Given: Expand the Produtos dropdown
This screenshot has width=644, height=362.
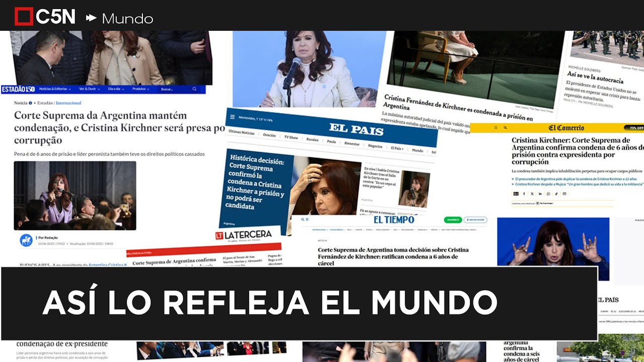Looking at the screenshot, I should pyautogui.click(x=141, y=89).
